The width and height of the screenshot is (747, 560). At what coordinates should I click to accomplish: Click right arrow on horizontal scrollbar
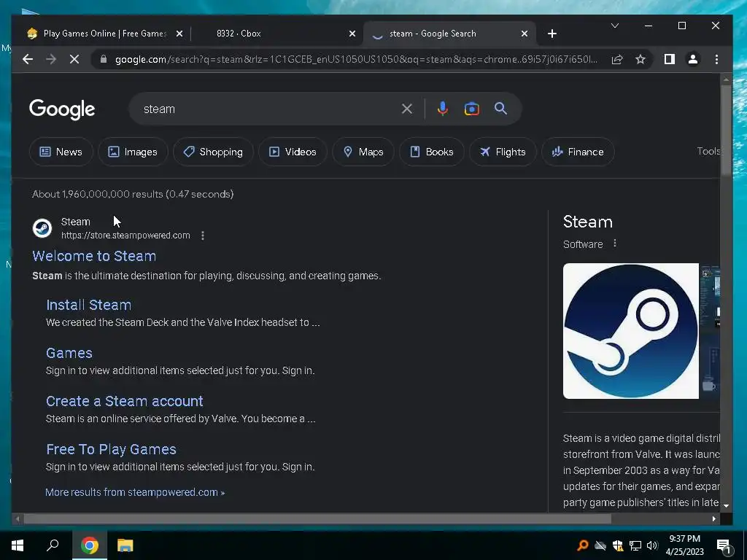(x=713, y=518)
